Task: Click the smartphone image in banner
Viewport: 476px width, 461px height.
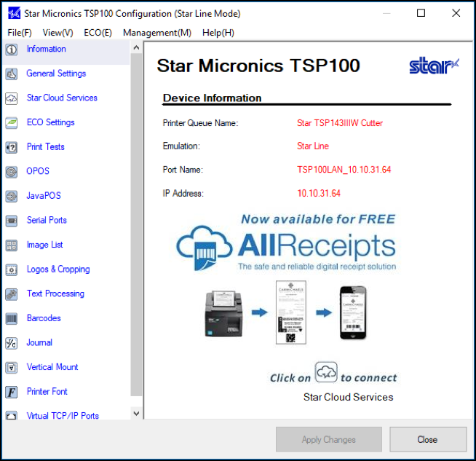Action: (353, 312)
